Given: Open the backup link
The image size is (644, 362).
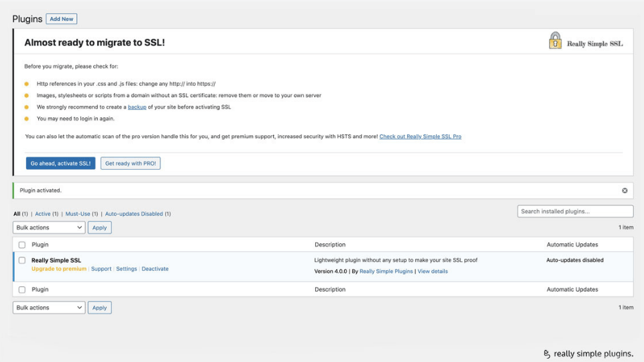Looking at the screenshot, I should 137,107.
